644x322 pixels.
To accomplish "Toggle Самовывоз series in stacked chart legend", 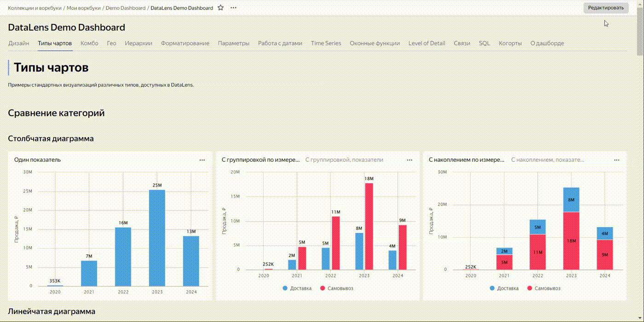I will [543, 288].
